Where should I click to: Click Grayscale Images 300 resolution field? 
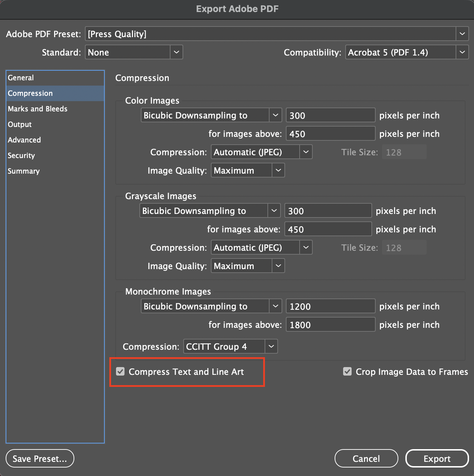328,211
